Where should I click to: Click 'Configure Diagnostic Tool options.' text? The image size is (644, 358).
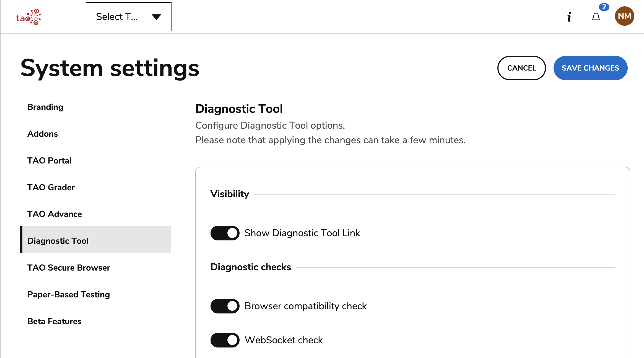point(270,126)
